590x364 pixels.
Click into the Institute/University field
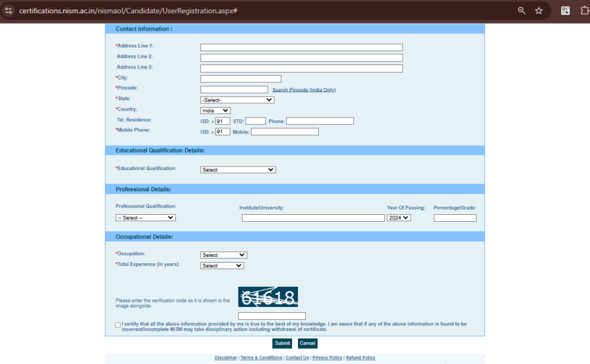[313, 218]
